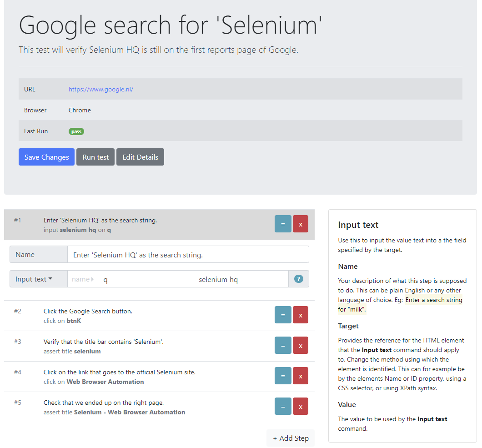Click the page title "Google search for 'Selenium'"

[x=171, y=25]
